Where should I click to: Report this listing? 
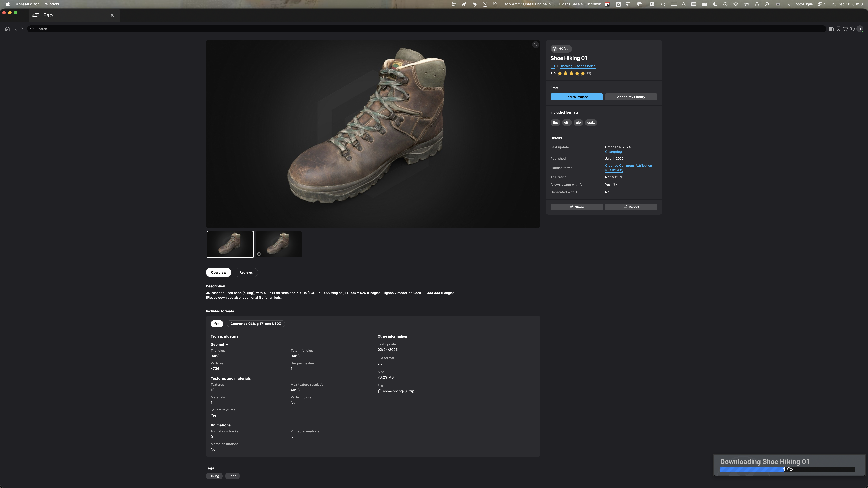[x=631, y=207]
